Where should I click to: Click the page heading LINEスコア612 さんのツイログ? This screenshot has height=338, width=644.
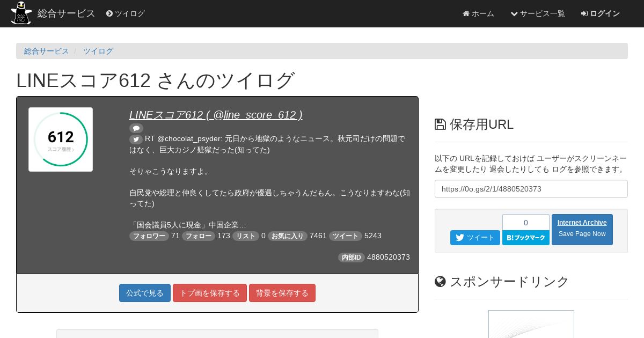156,80
